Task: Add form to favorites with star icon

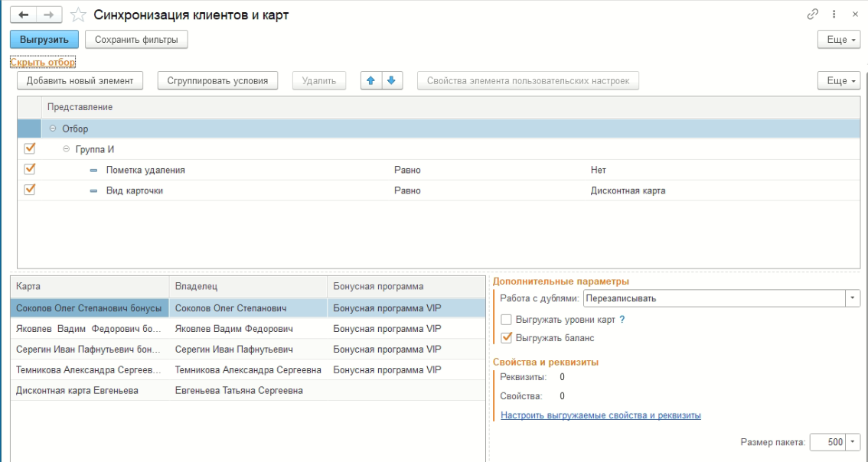Action: [77, 15]
